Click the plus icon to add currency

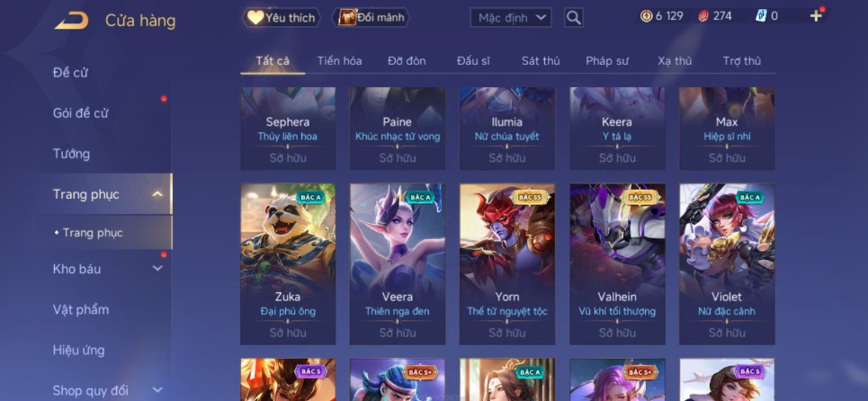pyautogui.click(x=816, y=16)
